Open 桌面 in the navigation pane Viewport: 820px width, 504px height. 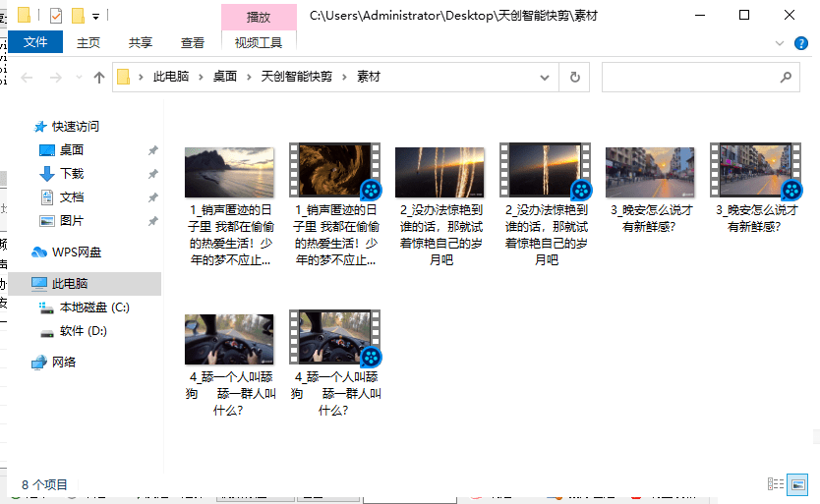(71, 150)
